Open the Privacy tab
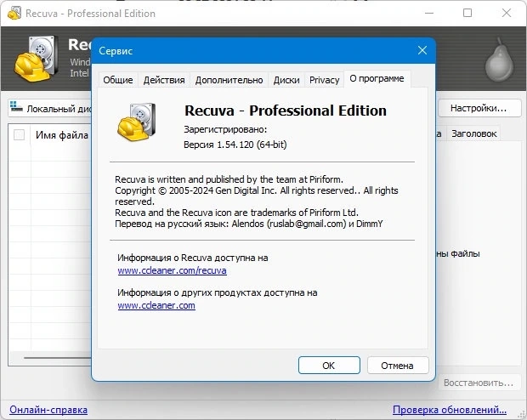Image resolution: width=527 pixels, height=420 pixels. tap(325, 80)
